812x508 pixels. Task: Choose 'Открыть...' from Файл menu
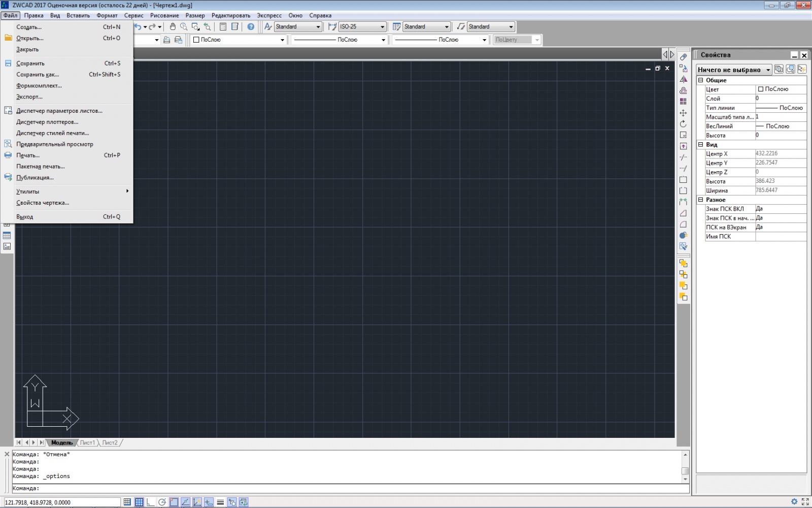(x=67, y=38)
